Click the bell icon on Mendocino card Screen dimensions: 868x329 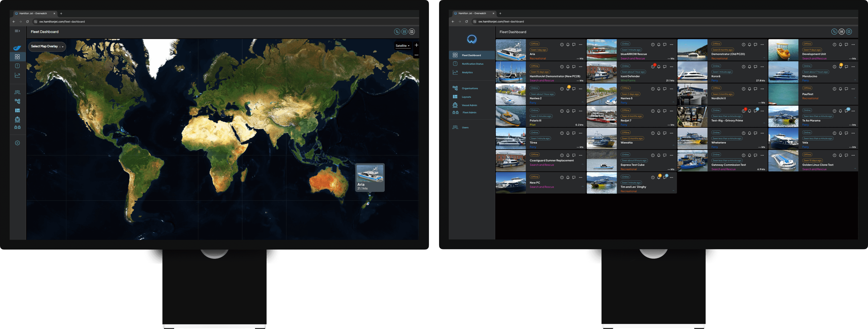(840, 66)
